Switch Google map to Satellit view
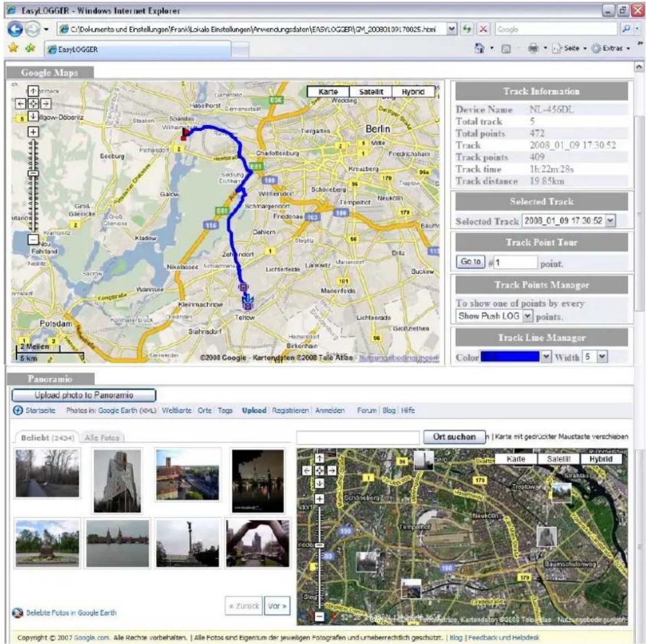 371,92
